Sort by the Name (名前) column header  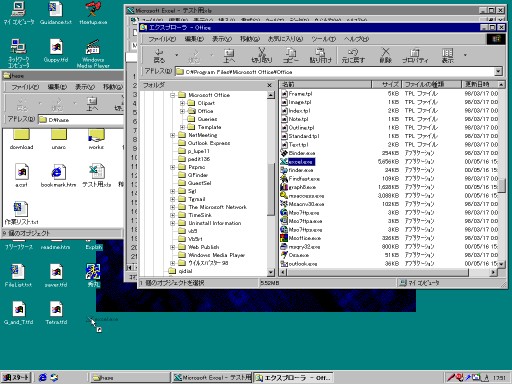pyautogui.click(x=326, y=84)
